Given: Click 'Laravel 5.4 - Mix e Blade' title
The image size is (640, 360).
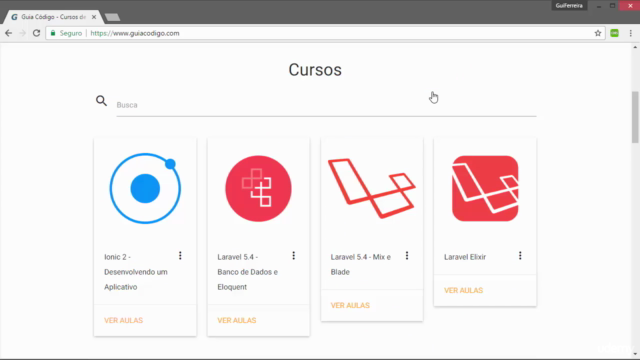Looking at the screenshot, I should [x=361, y=264].
